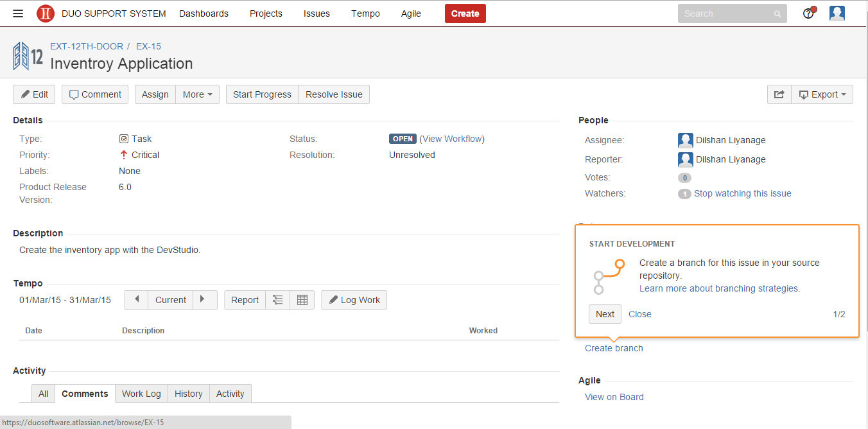Click the branch diagram illustration
868x429 pixels.
(x=609, y=277)
